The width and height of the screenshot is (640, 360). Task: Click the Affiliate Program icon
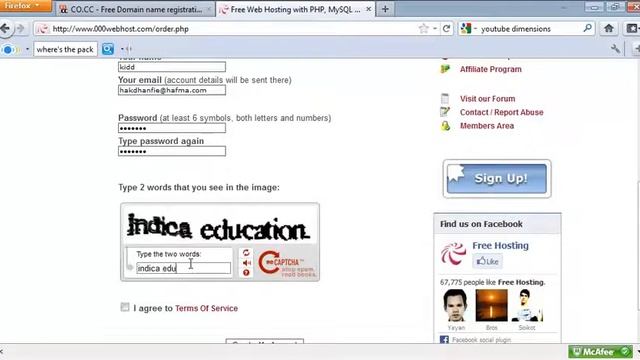445,69
